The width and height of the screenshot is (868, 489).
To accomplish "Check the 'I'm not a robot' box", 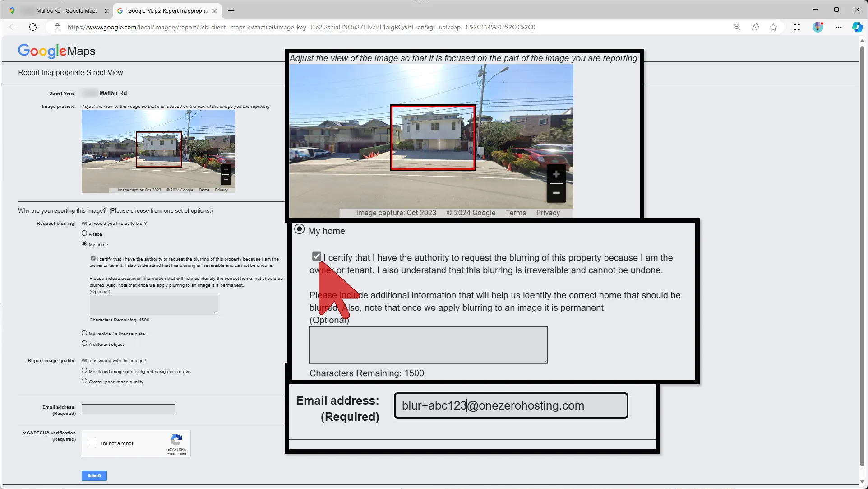I will click(x=92, y=443).
